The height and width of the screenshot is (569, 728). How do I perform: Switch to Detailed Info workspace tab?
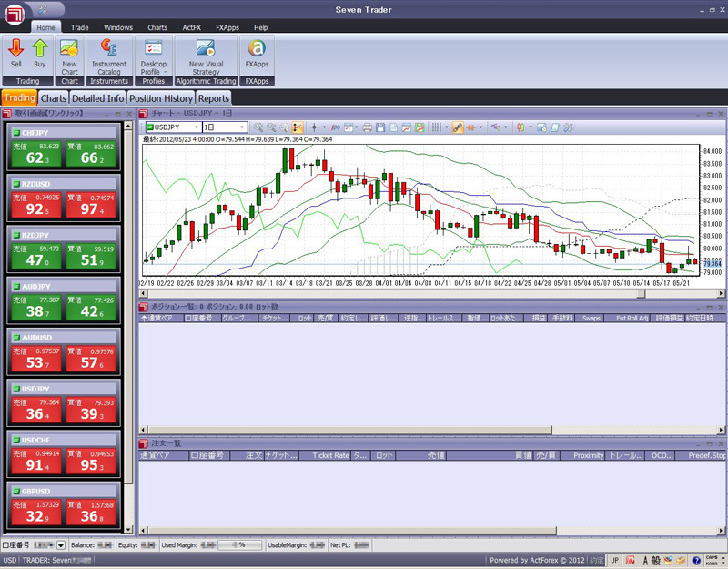pyautogui.click(x=98, y=98)
